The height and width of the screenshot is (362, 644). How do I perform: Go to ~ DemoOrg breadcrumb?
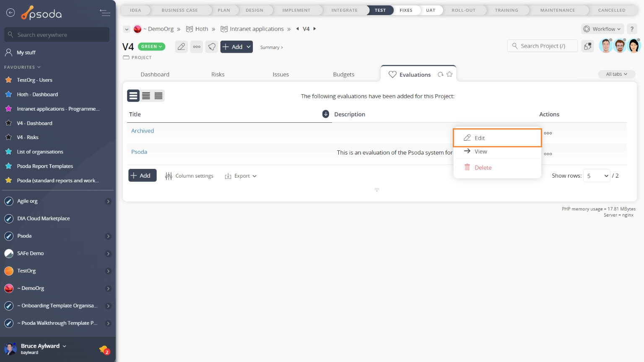coord(158,29)
